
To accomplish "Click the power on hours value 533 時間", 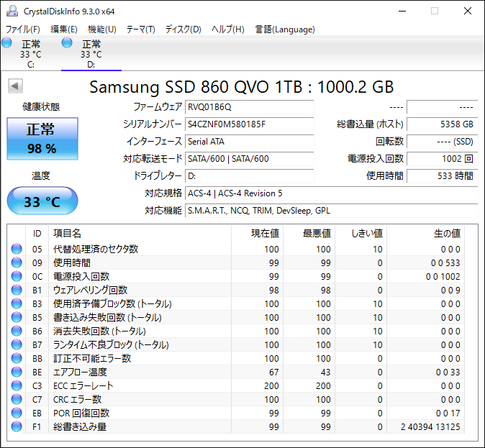I will click(443, 176).
